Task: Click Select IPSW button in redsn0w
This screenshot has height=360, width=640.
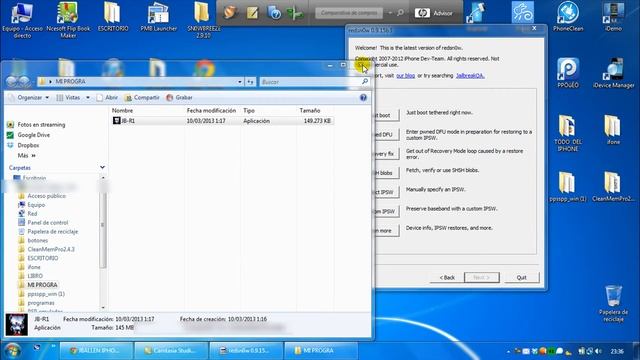Action: point(386,192)
